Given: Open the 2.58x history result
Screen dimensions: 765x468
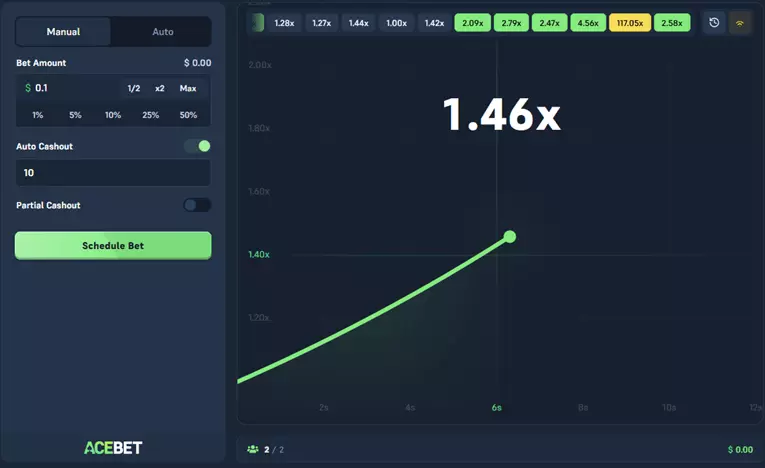Looking at the screenshot, I should [x=672, y=23].
